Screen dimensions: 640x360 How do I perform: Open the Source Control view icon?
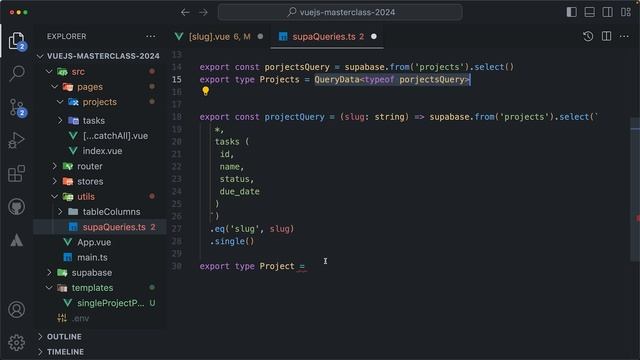pos(17,108)
